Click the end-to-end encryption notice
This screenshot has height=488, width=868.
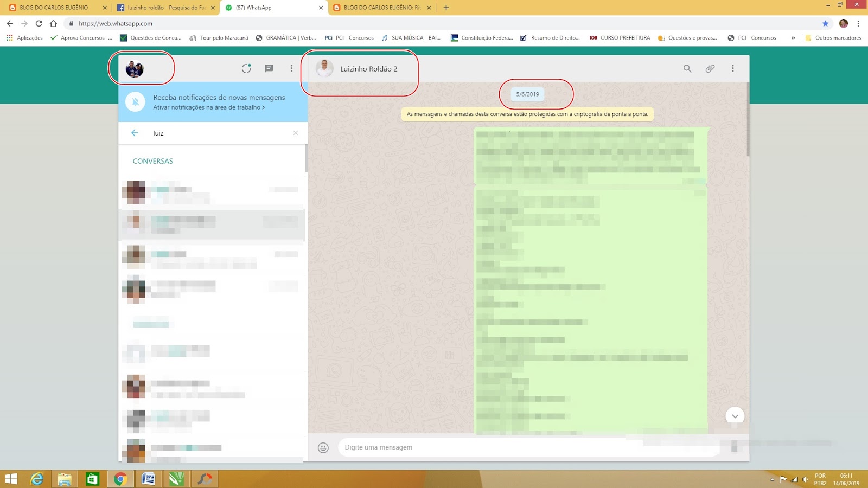pyautogui.click(x=527, y=114)
